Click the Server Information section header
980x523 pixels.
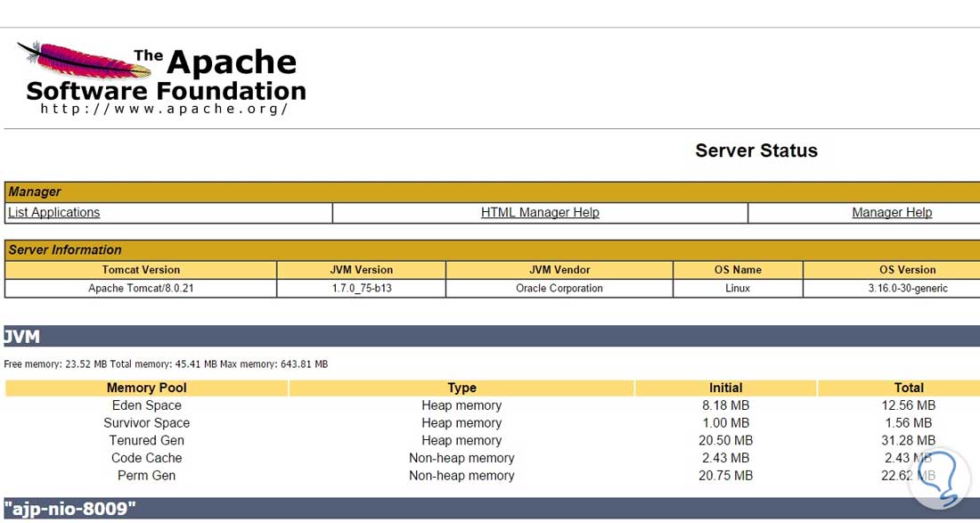tap(492, 250)
